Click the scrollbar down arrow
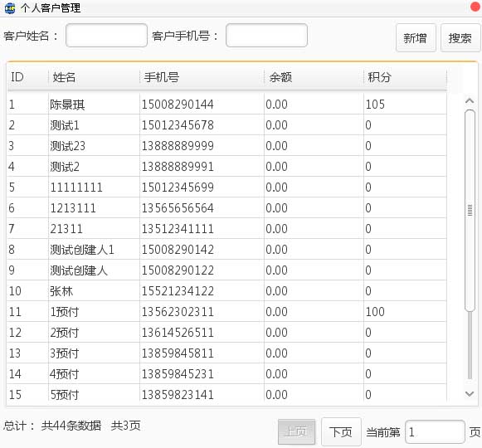Viewport: 482px width, 448px height. pyautogui.click(x=470, y=393)
